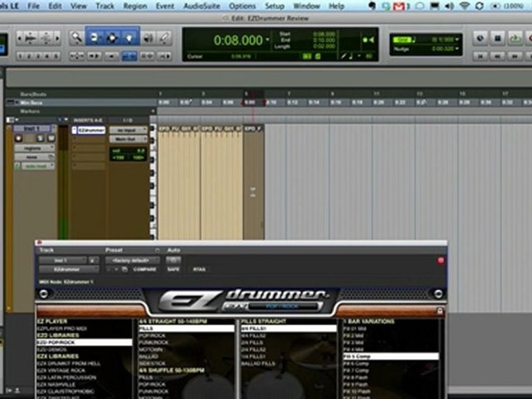Viewport: 532px width, 399px height.
Task: Open the no input selector
Action: tap(128, 130)
